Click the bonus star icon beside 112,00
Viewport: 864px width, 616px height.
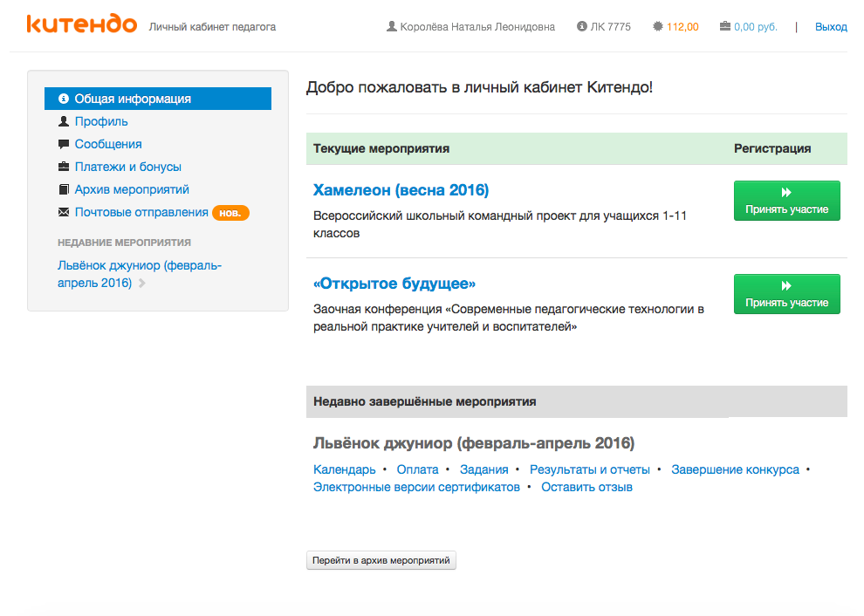point(658,26)
